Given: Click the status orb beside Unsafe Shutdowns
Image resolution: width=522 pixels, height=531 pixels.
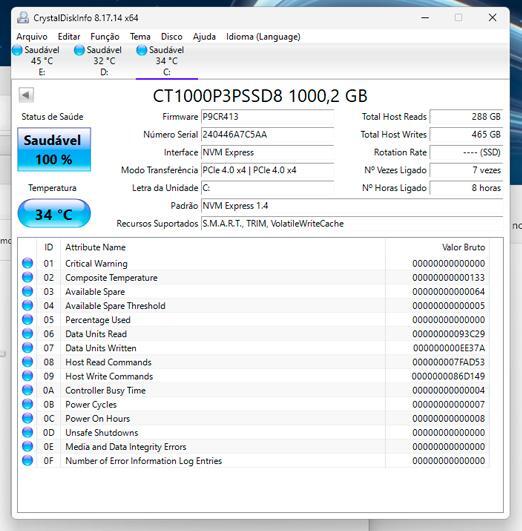Looking at the screenshot, I should coord(27,432).
